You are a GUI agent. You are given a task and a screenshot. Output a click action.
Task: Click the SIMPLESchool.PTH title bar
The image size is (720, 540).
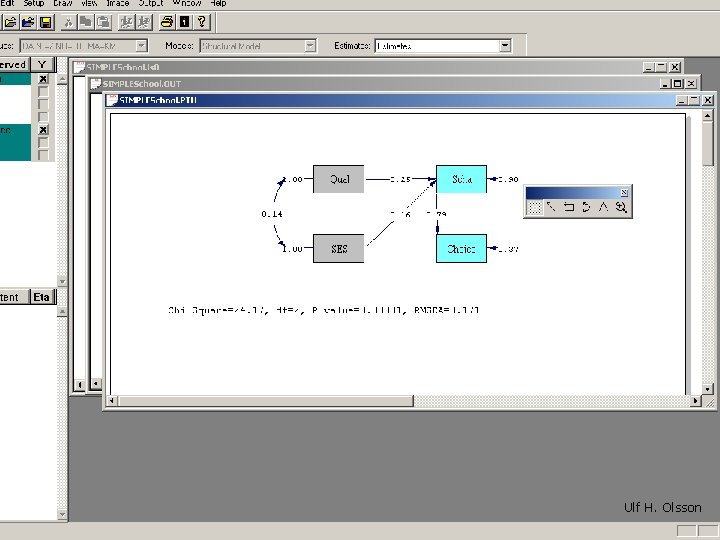(390, 100)
